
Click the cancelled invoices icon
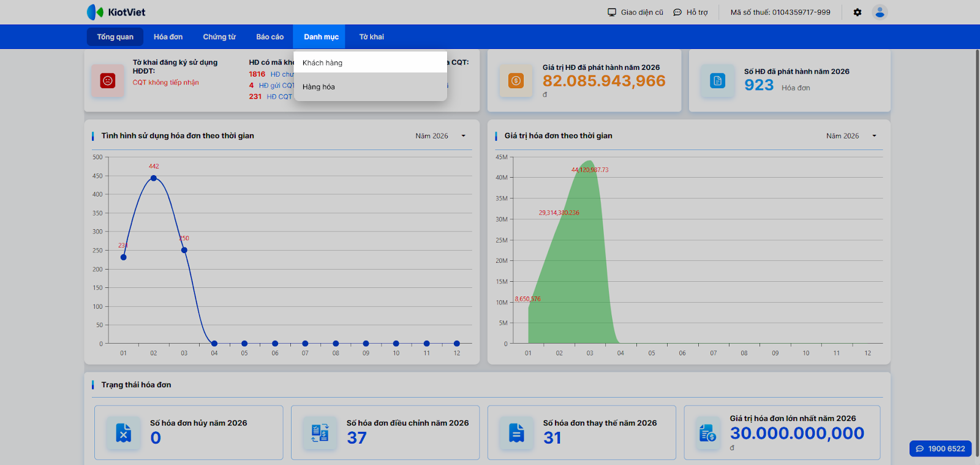124,433
